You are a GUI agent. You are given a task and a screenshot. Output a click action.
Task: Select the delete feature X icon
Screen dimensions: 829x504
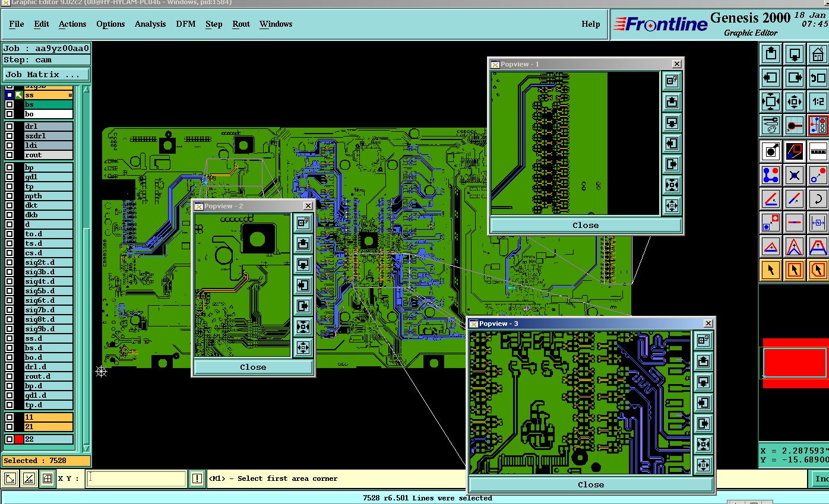click(x=795, y=175)
